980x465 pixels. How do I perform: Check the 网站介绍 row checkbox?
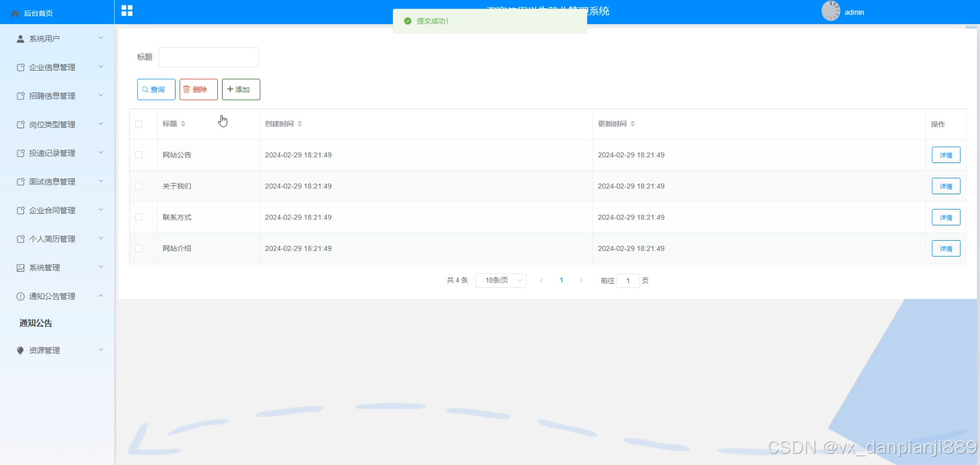pyautogui.click(x=139, y=248)
